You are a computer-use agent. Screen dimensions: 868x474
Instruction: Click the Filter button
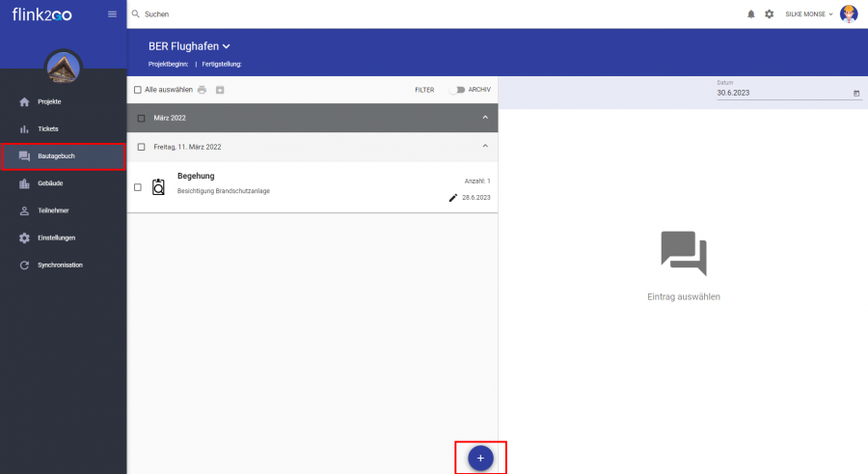424,90
